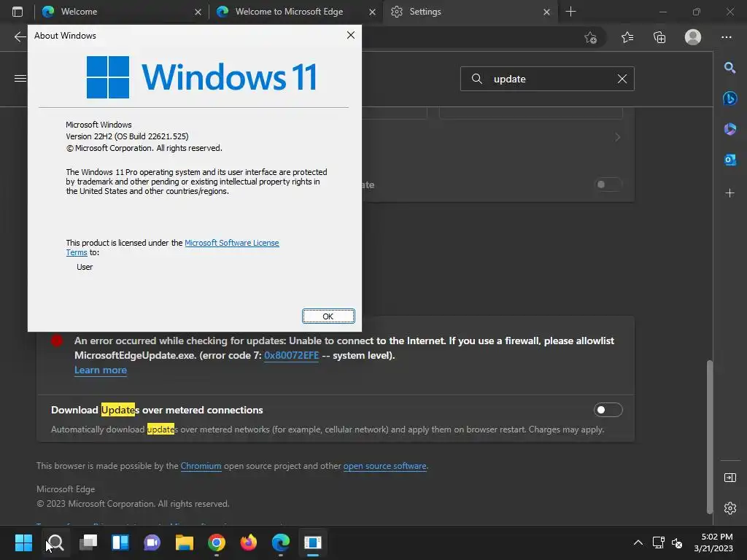Launch Chat app from taskbar
This screenshot has height=560, width=747.
pyautogui.click(x=152, y=542)
